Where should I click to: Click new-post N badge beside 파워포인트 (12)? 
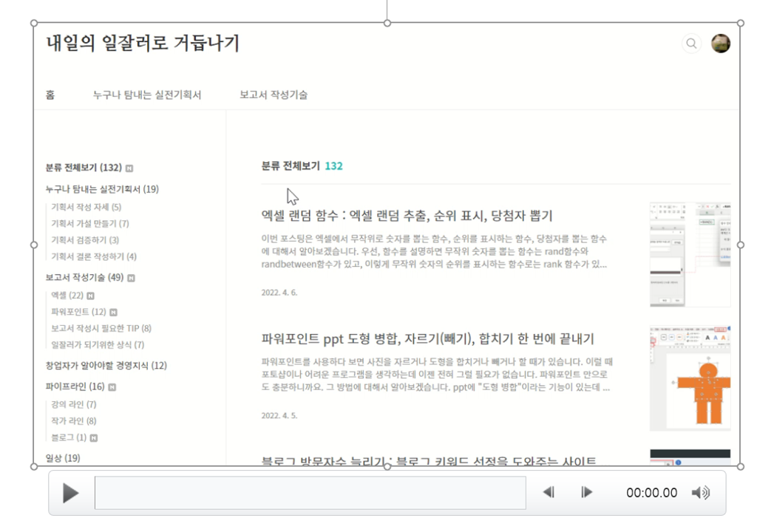pyautogui.click(x=113, y=312)
